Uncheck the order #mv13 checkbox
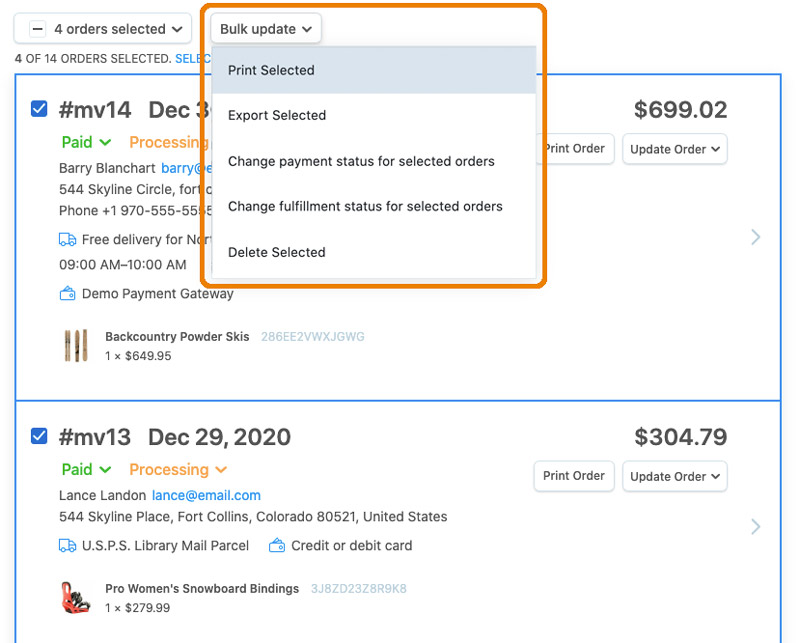 click(x=39, y=436)
